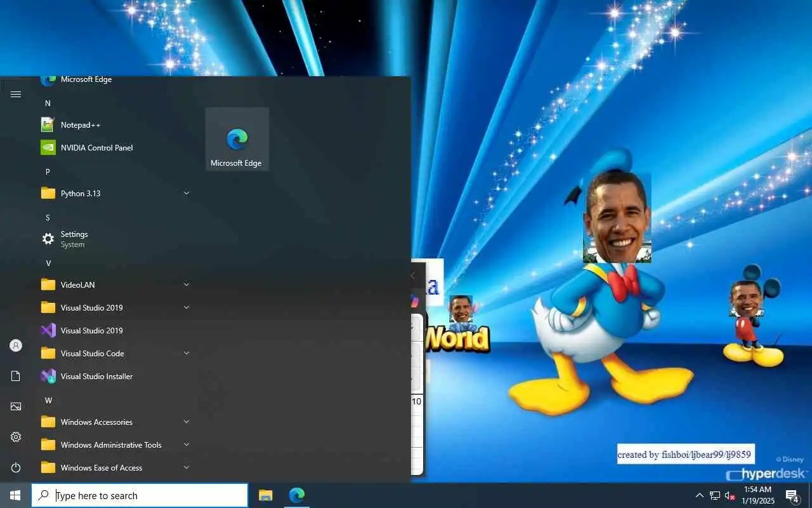The width and height of the screenshot is (812, 508).
Task: Click the Windows Accessories folder icon
Action: [48, 422]
